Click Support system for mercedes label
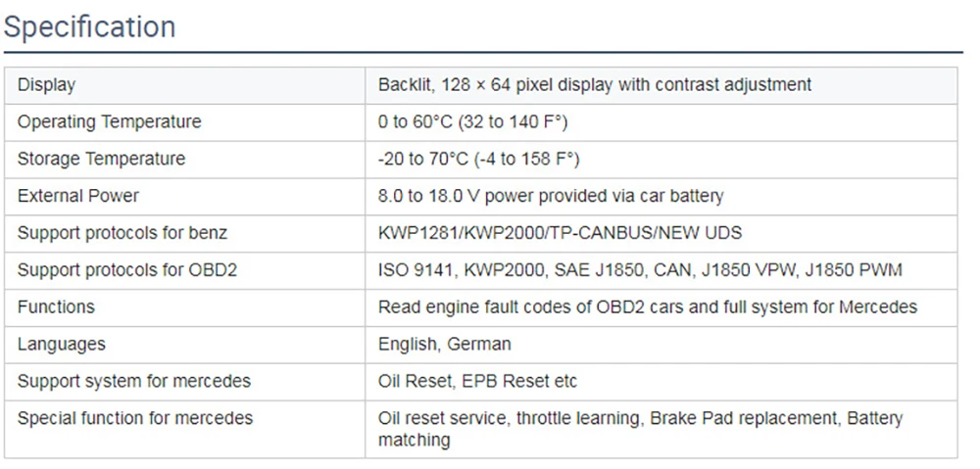 pos(134,381)
